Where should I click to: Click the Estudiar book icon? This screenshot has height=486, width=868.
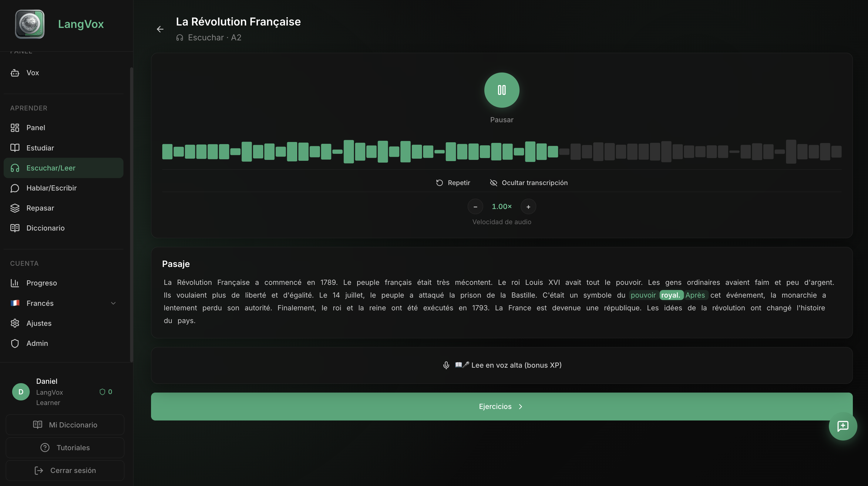[15, 148]
